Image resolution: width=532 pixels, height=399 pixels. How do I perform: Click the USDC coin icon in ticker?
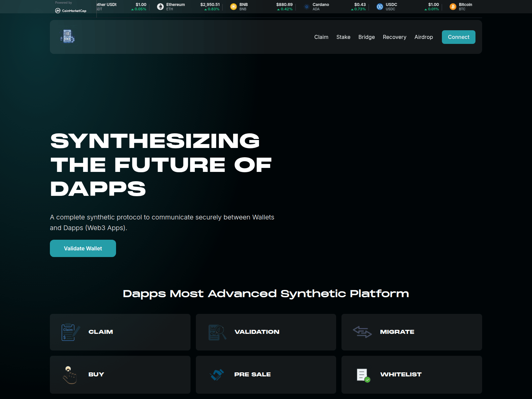[x=380, y=7]
